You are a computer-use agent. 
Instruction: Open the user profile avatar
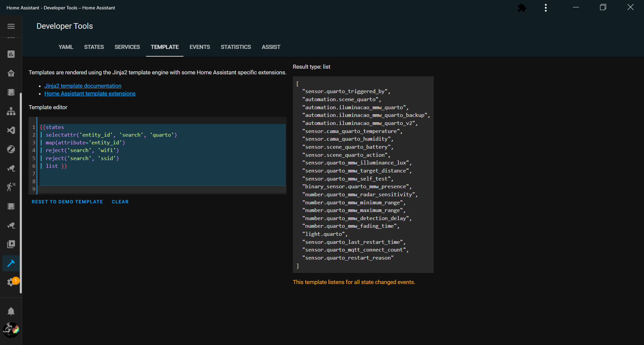click(x=11, y=330)
